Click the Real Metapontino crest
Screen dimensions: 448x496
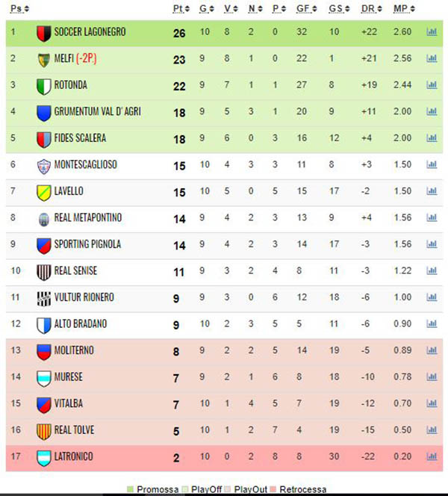click(43, 219)
